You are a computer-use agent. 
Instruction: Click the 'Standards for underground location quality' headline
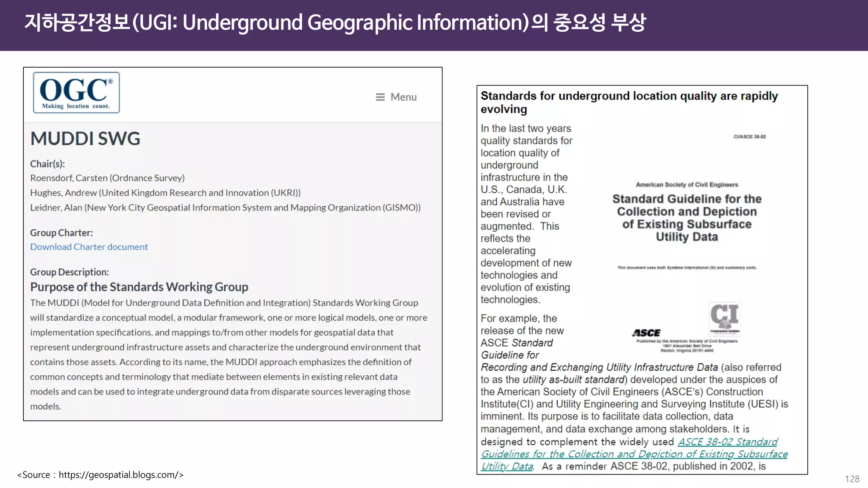pos(629,103)
